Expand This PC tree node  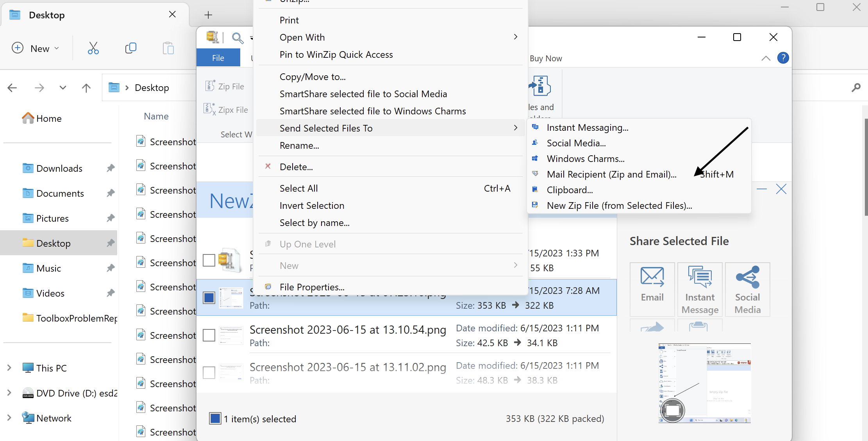(9, 368)
